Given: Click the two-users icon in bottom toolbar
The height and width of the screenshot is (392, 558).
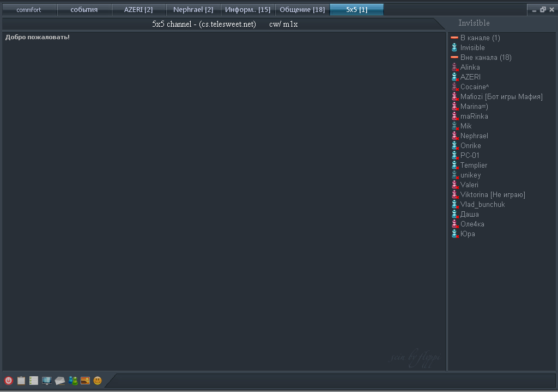Looking at the screenshot, I should point(73,381).
